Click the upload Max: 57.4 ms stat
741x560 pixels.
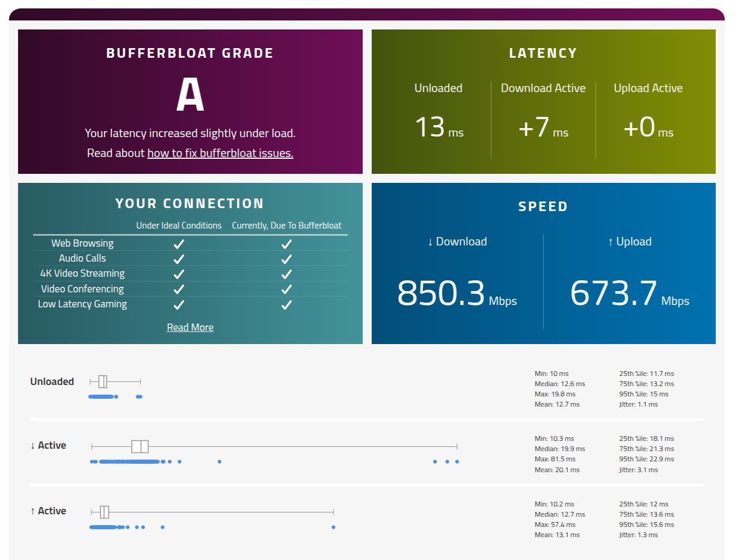556,525
